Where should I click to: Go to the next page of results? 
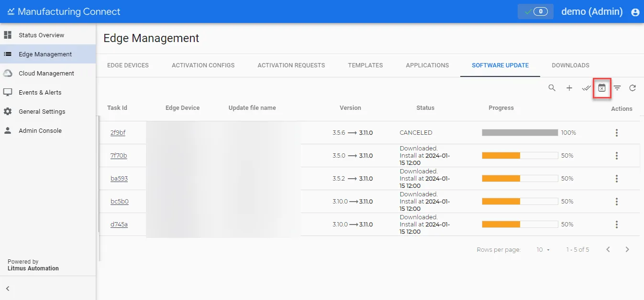627,249
